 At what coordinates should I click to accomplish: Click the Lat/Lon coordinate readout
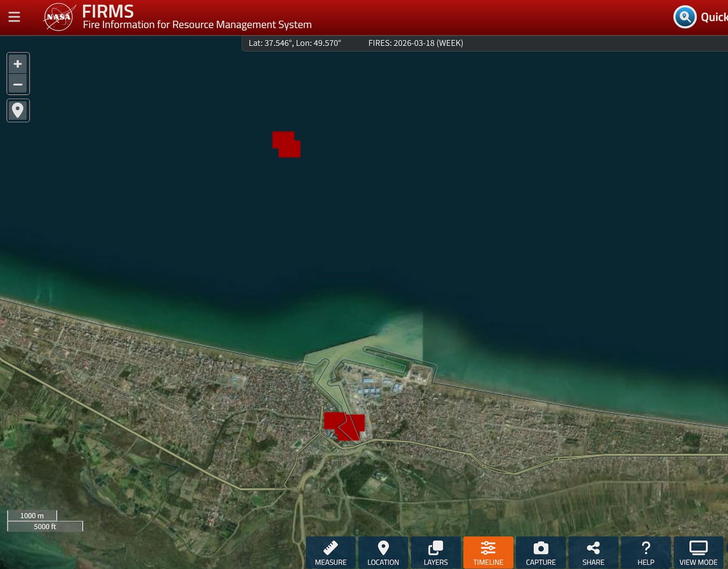[294, 43]
